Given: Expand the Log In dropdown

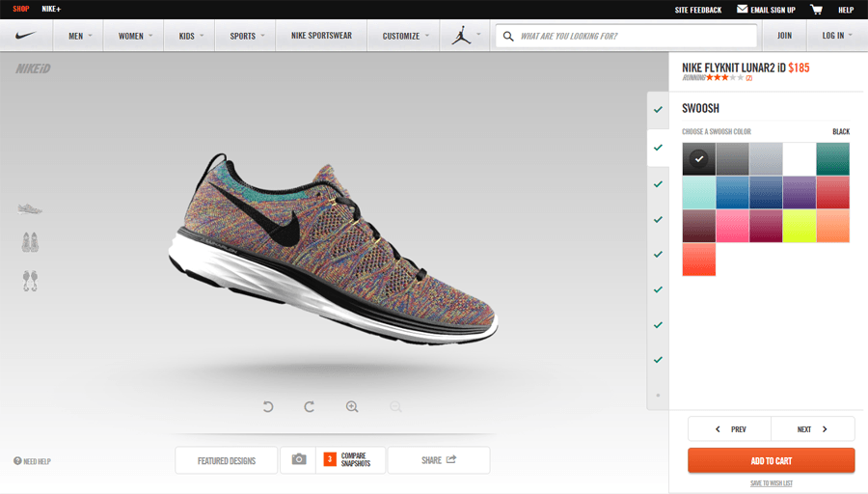Looking at the screenshot, I should (837, 36).
